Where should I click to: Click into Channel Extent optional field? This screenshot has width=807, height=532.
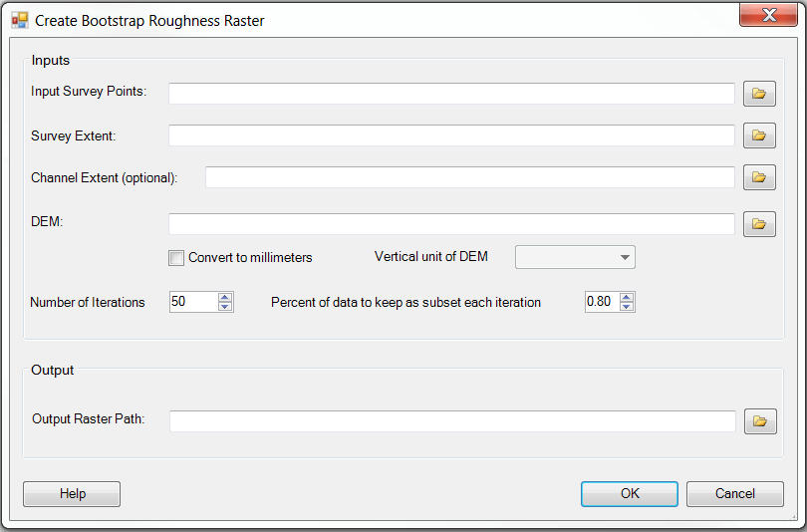[x=469, y=178]
